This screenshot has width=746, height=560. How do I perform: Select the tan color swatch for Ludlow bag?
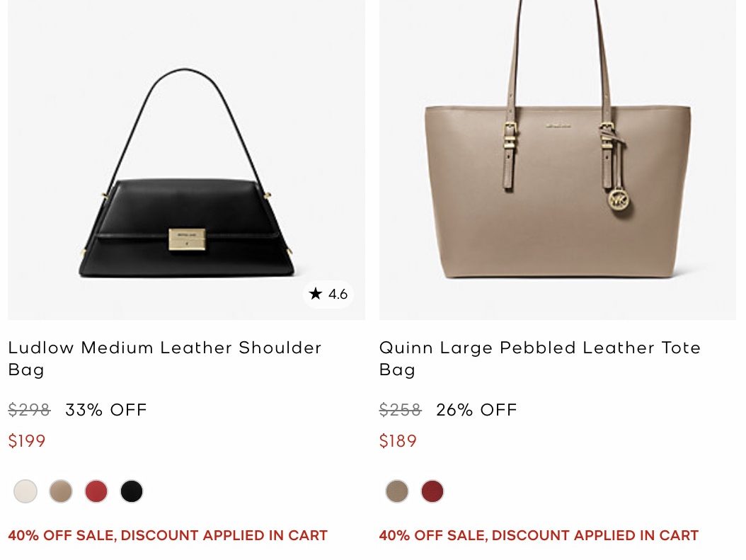(x=61, y=491)
